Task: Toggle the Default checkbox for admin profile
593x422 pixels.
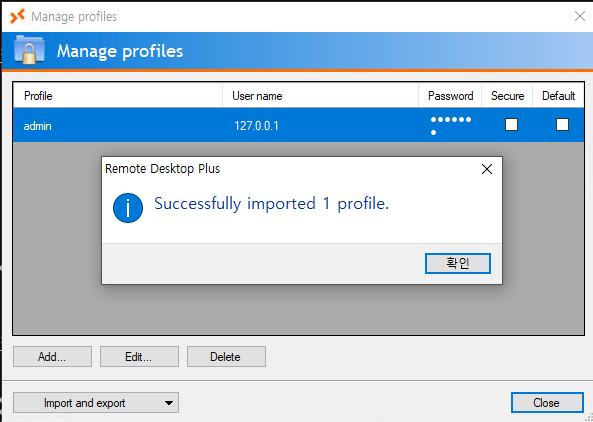Action: click(x=562, y=124)
